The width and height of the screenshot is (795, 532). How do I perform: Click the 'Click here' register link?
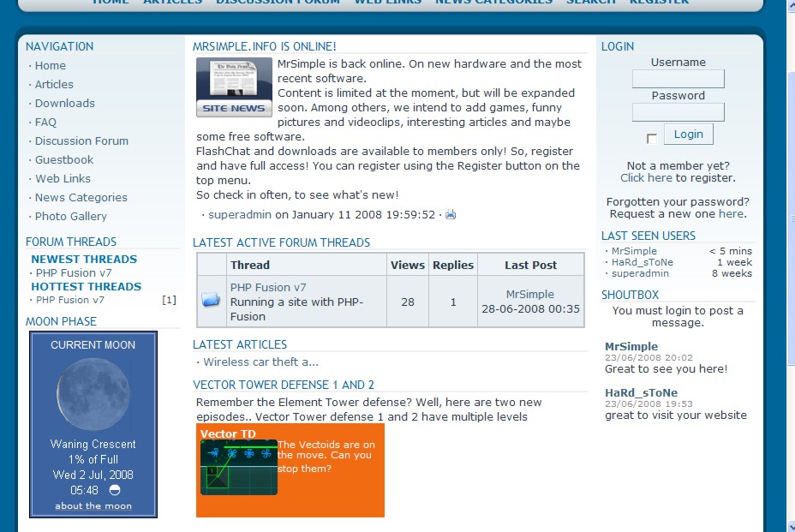click(646, 178)
